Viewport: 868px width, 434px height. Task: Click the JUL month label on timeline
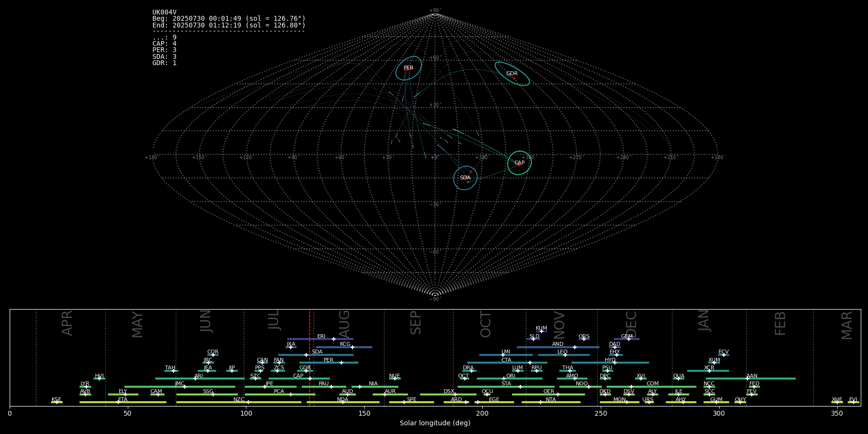point(274,320)
